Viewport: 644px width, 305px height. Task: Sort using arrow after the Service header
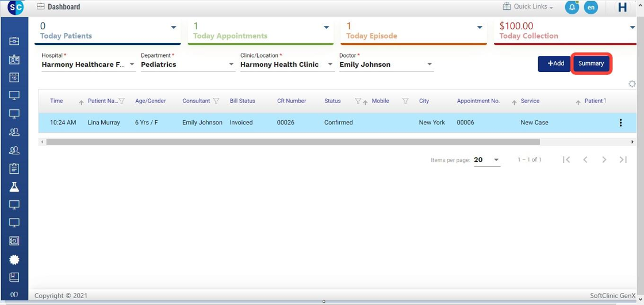(578, 103)
